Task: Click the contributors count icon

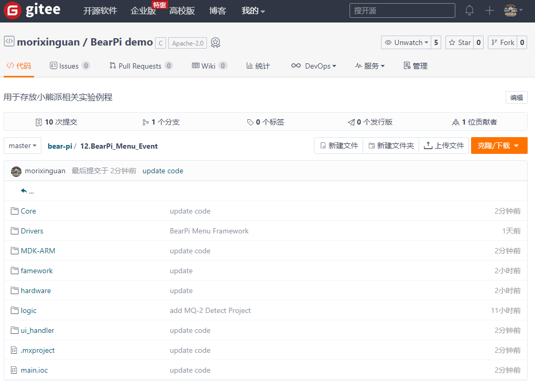Action: (x=455, y=122)
